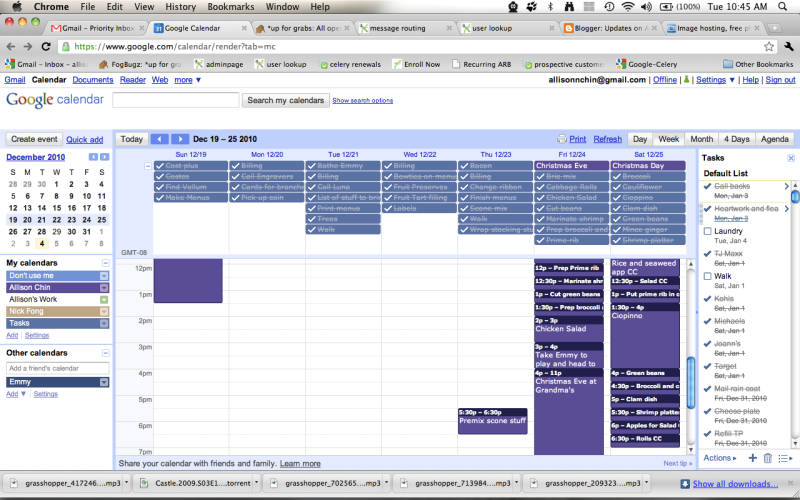Click Google Labs green flask icon
The height and width of the screenshot is (500, 800).
[687, 80]
